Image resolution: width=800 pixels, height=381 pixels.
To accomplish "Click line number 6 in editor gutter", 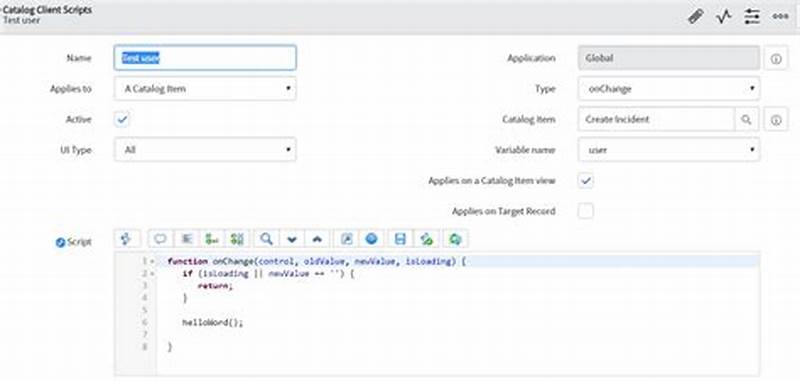I will click(145, 322).
